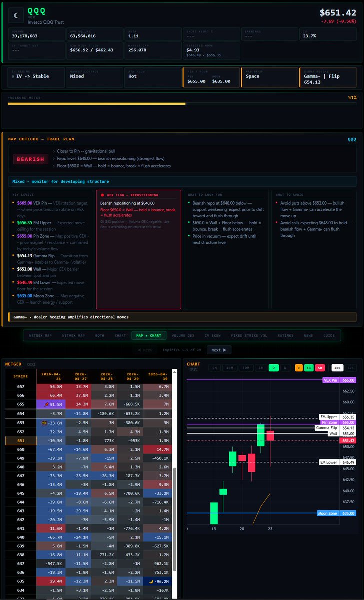This screenshot has height=600, width=364.
Task: Click the RTH Flow Hot card
Action: [152, 77]
